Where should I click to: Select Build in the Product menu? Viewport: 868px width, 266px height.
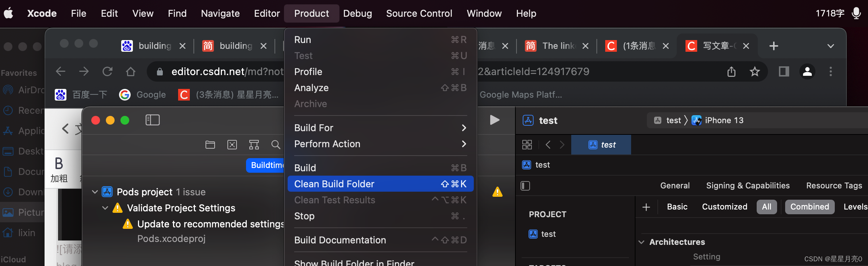pyautogui.click(x=380, y=168)
